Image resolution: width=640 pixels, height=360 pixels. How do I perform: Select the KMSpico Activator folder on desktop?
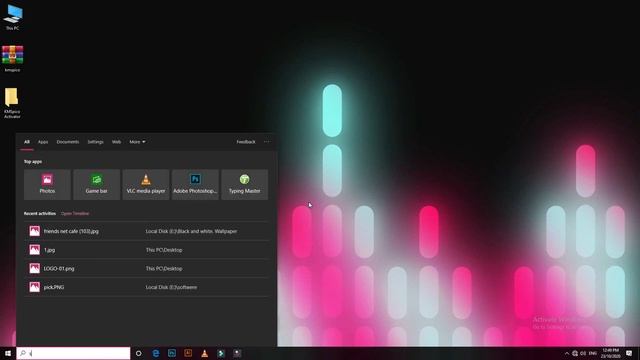coord(12,103)
